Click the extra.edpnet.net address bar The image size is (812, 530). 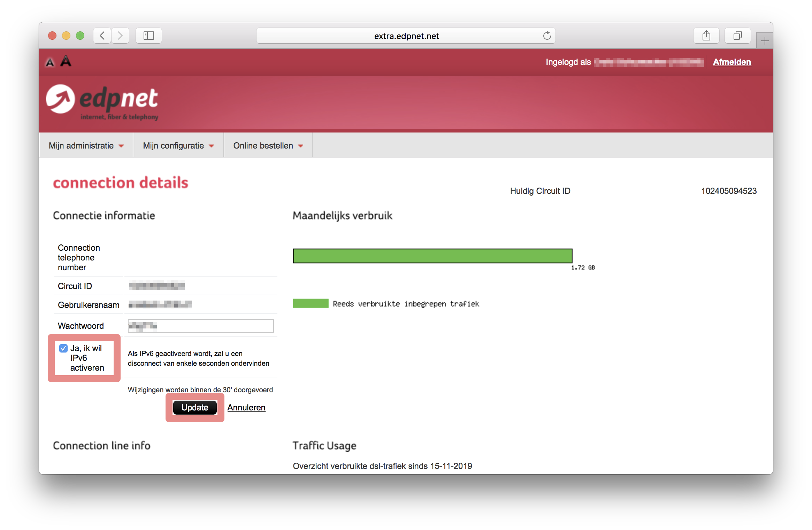(406, 36)
